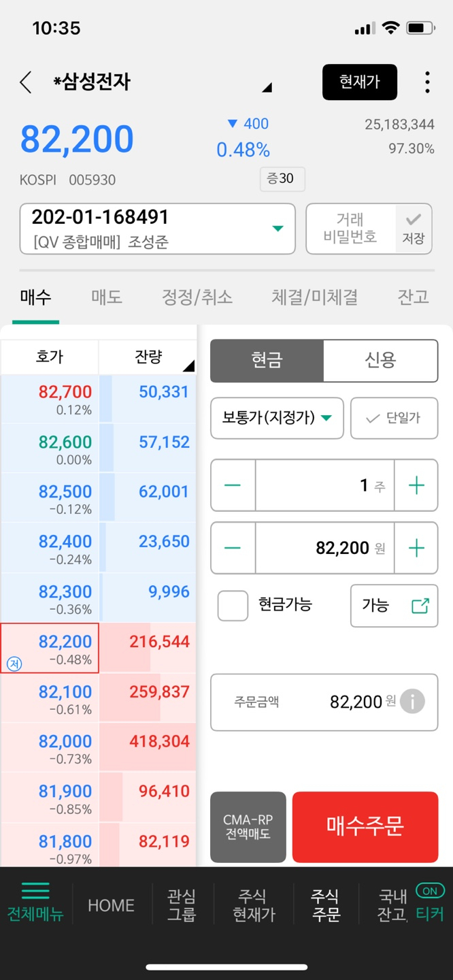
Task: Tap the 주문금액 info icon
Action: tap(412, 701)
